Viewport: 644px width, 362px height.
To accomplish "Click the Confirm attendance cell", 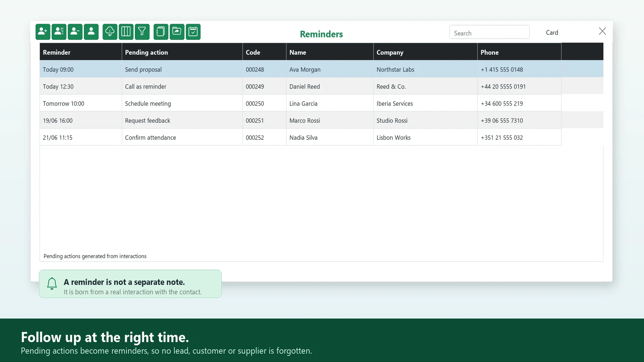I will (x=182, y=137).
